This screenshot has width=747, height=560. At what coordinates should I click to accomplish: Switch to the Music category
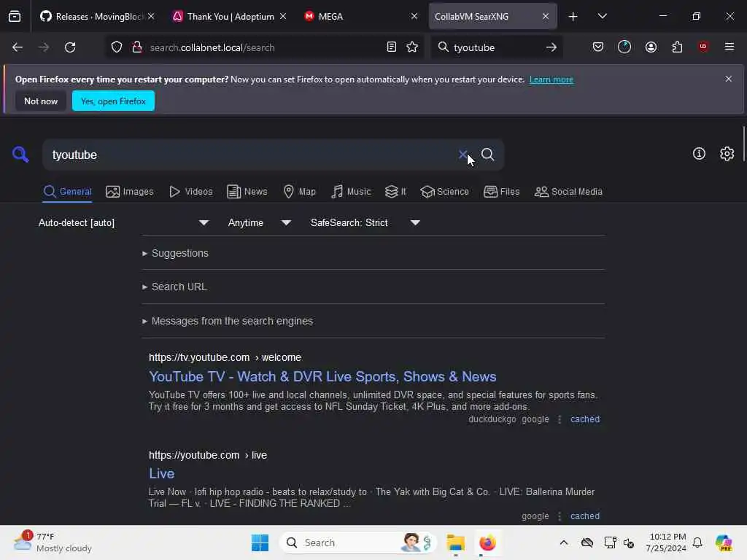pyautogui.click(x=351, y=192)
